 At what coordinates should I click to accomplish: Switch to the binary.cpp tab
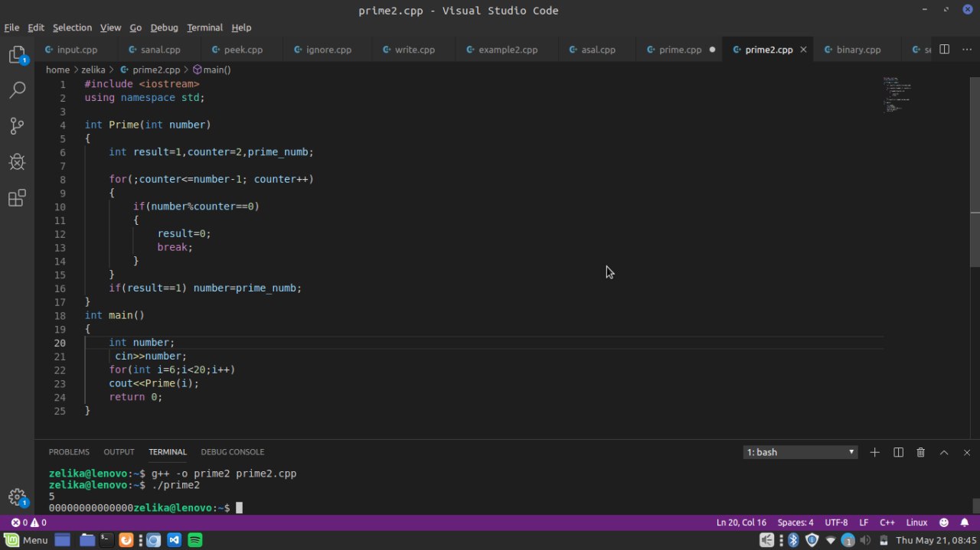[858, 50]
